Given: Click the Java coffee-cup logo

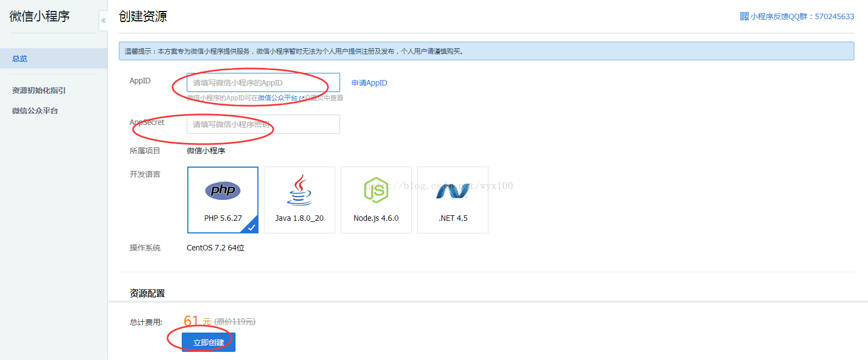Looking at the screenshot, I should (300, 190).
